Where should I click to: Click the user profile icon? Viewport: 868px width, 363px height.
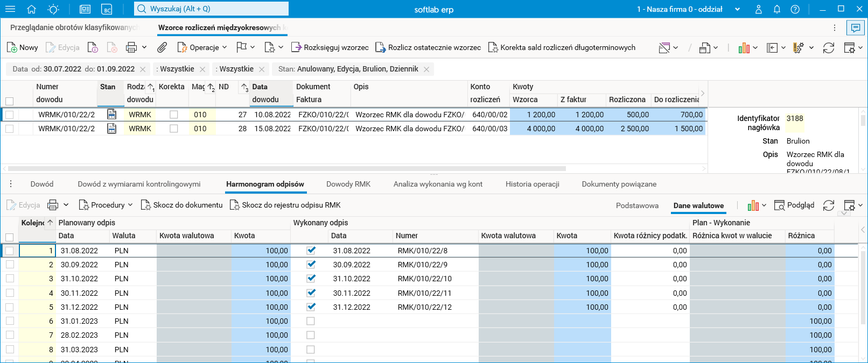(759, 9)
